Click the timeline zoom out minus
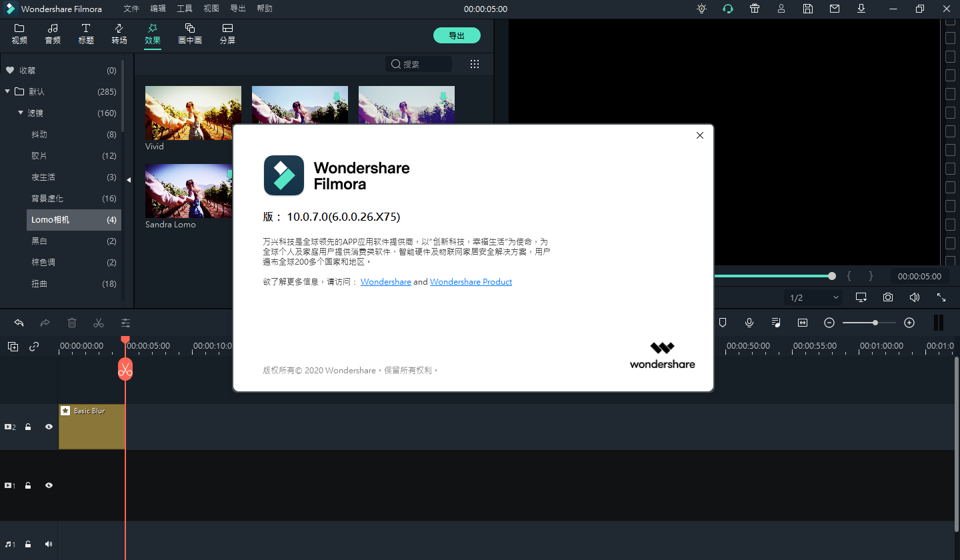The width and height of the screenshot is (960, 560). point(829,323)
